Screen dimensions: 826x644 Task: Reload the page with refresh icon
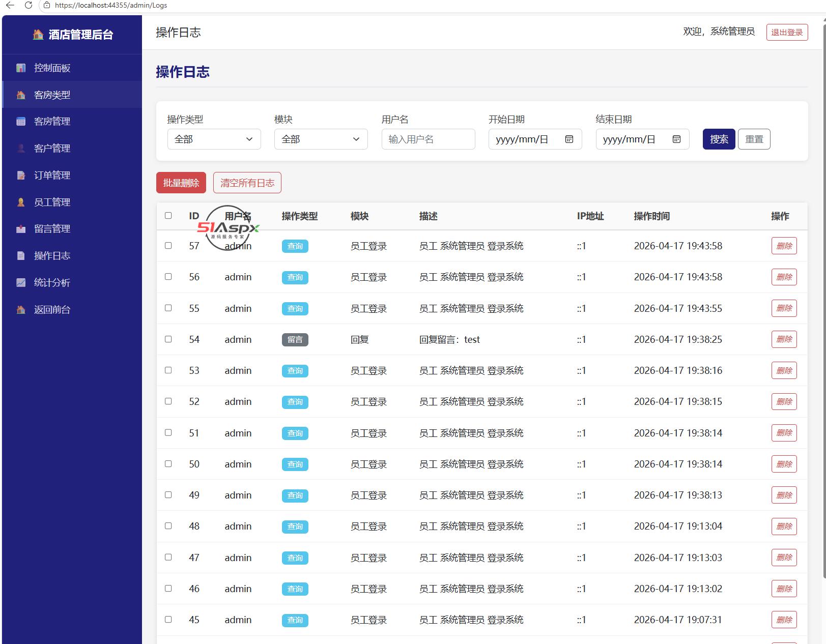[29, 5]
